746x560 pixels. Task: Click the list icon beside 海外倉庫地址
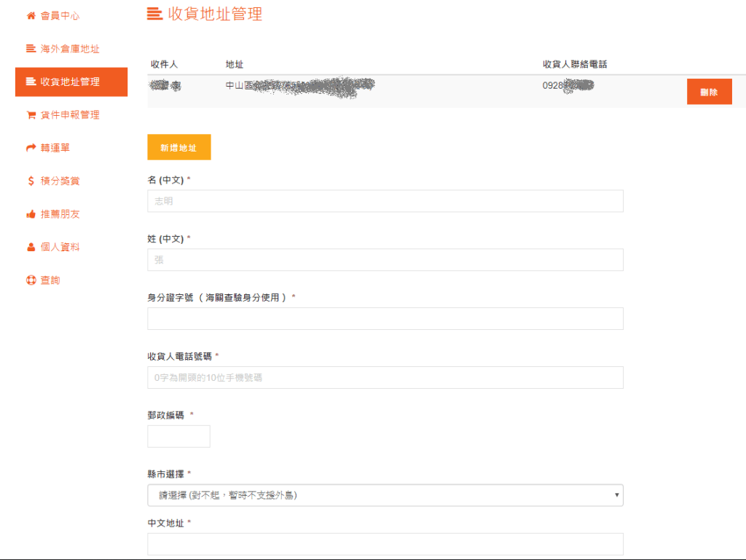31,49
